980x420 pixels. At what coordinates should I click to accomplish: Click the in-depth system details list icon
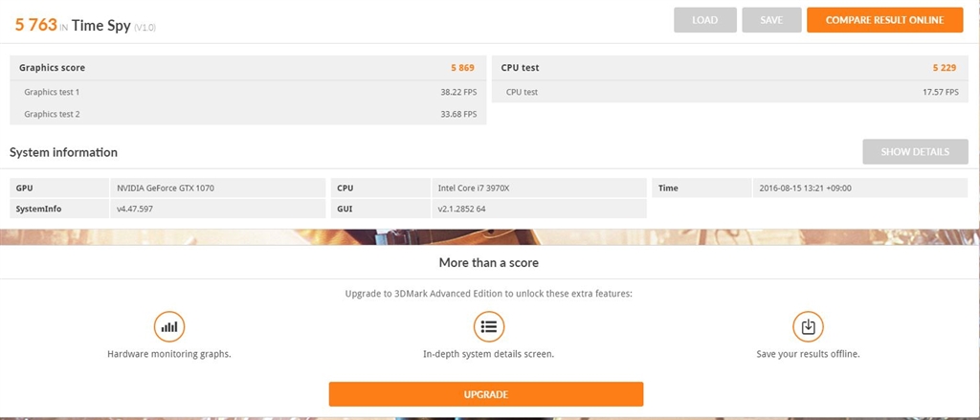point(488,327)
